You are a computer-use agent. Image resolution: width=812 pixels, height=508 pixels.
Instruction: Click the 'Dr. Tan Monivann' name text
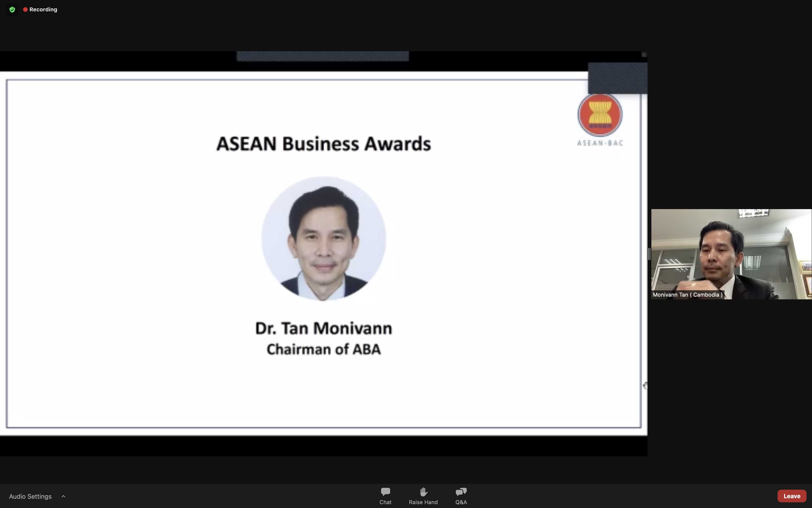pos(324,328)
